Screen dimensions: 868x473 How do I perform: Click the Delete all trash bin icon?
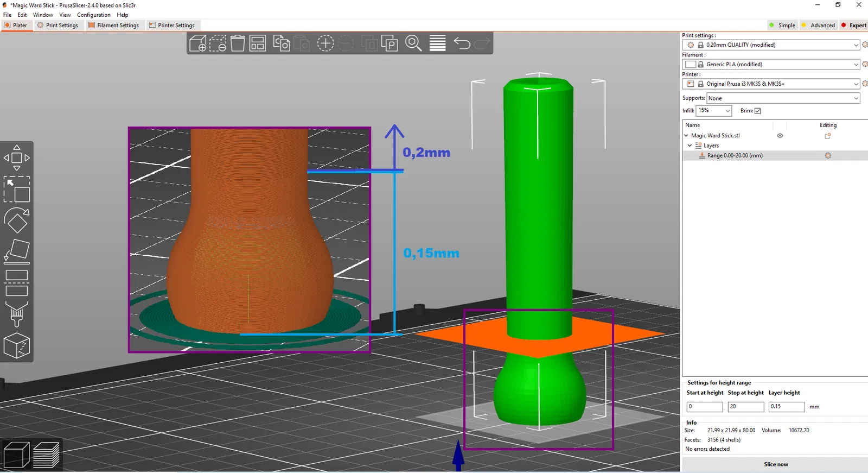238,43
